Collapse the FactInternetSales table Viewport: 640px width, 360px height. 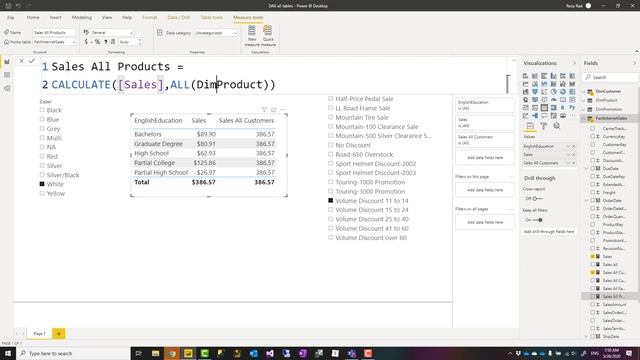pos(584,118)
